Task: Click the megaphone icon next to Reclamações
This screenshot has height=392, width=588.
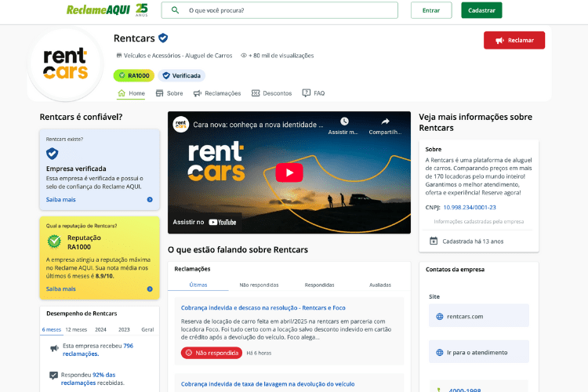Action: point(198,93)
